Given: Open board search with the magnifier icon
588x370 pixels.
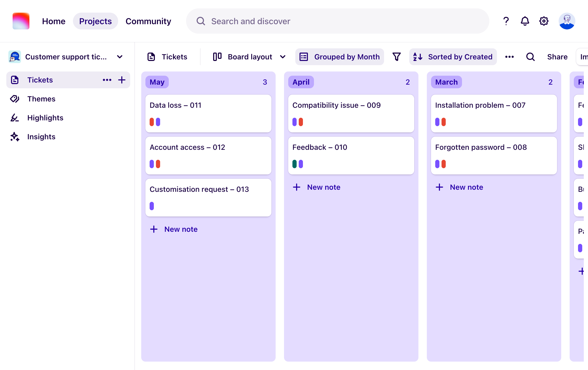Looking at the screenshot, I should tap(530, 56).
